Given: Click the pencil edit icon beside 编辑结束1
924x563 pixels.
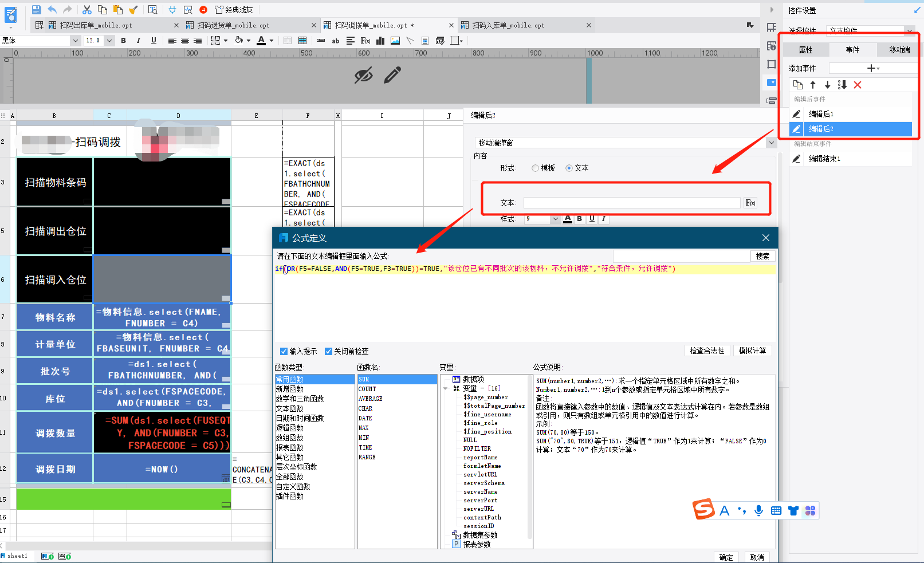Looking at the screenshot, I should (x=796, y=159).
